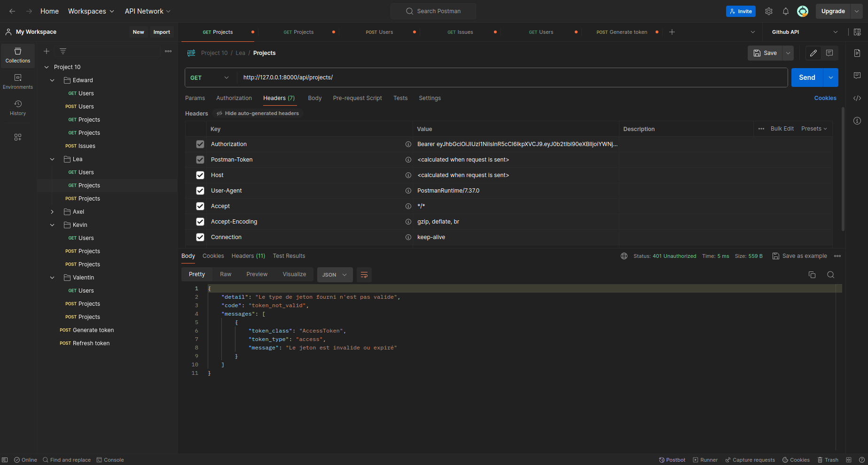View the request History panel

click(x=17, y=108)
